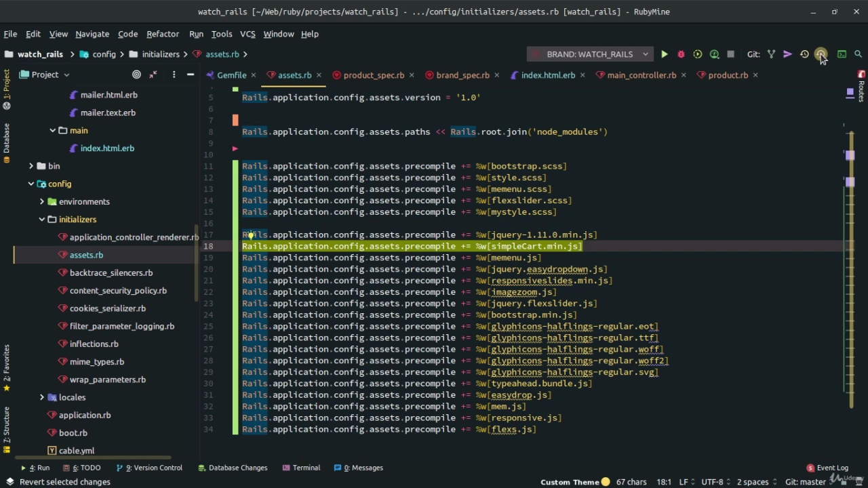
Task: Open the Favorites side tool window
Action: point(7,368)
